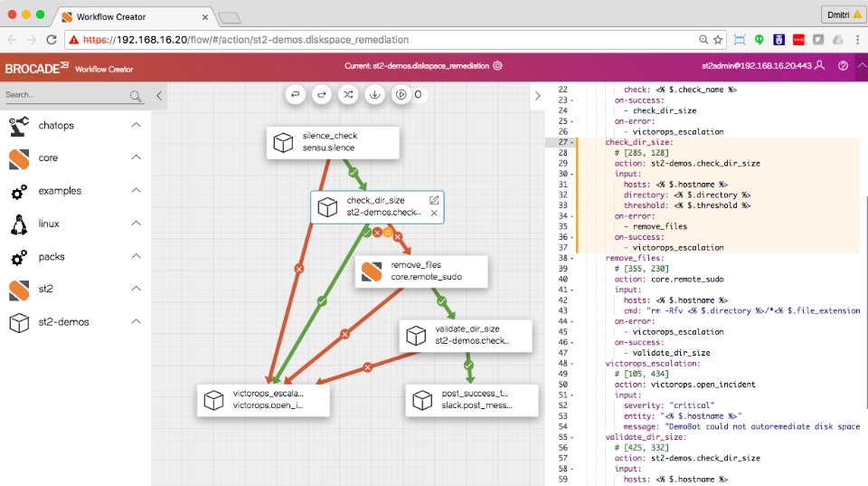Click the shuffle layout toolbar button
Image resolution: width=868 pixels, height=486 pixels.
348,95
